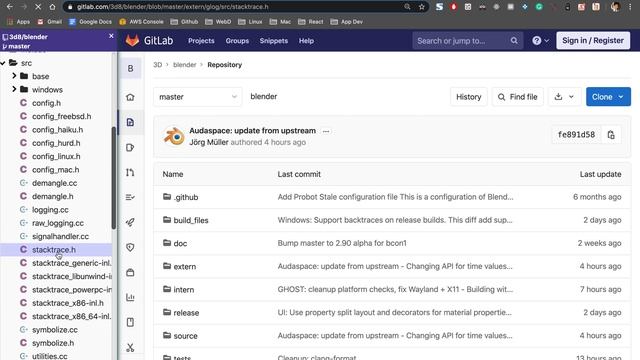Click the browser back arrow

(x=10, y=7)
